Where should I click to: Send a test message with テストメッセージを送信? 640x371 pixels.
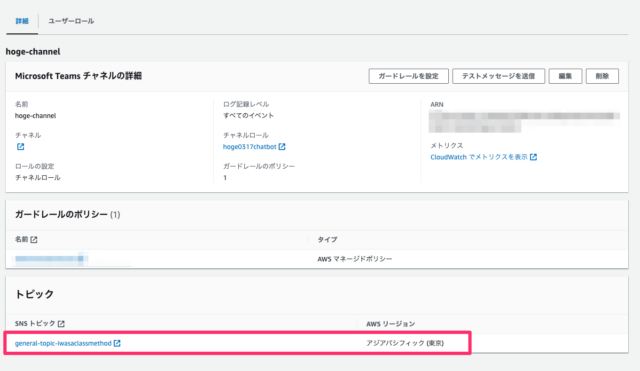pyautogui.click(x=498, y=76)
